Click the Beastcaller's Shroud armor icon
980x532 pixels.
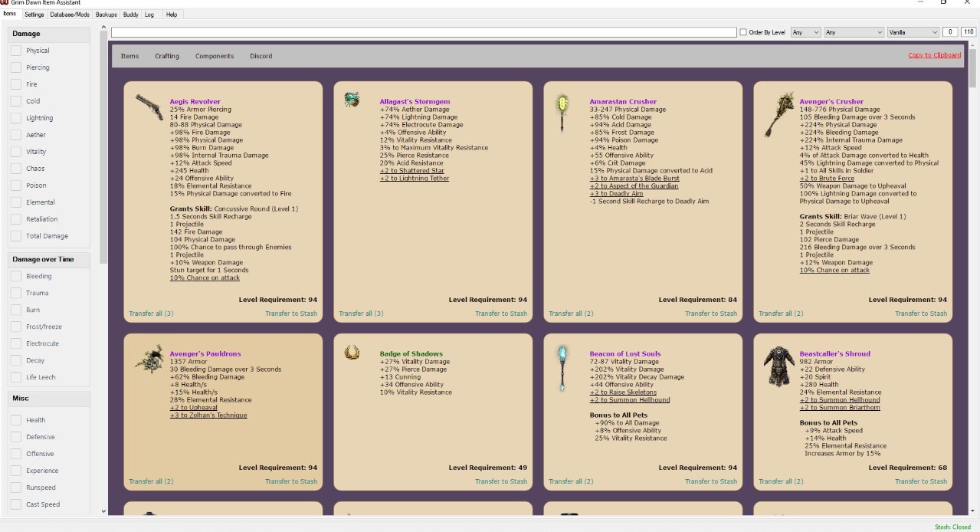pyautogui.click(x=778, y=366)
